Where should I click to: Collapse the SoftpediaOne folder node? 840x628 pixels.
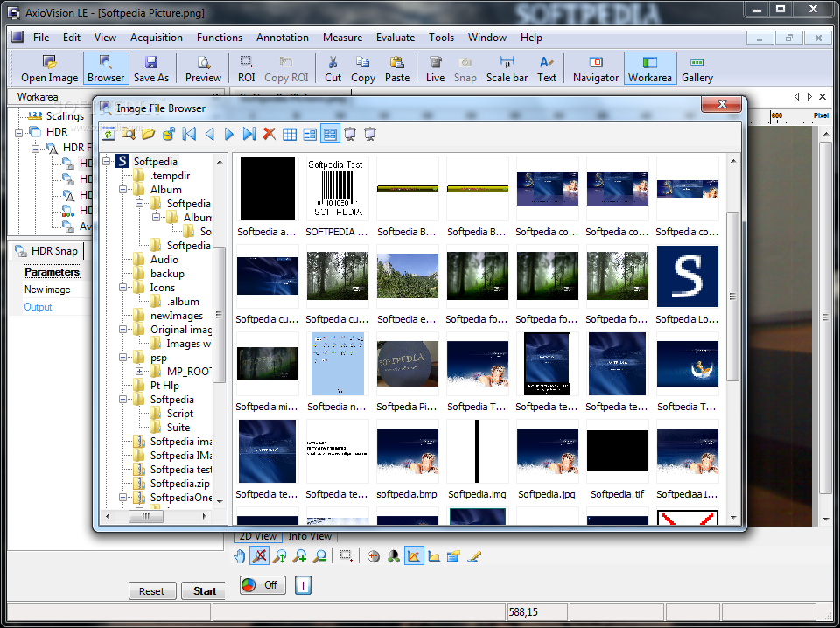pyautogui.click(x=122, y=498)
